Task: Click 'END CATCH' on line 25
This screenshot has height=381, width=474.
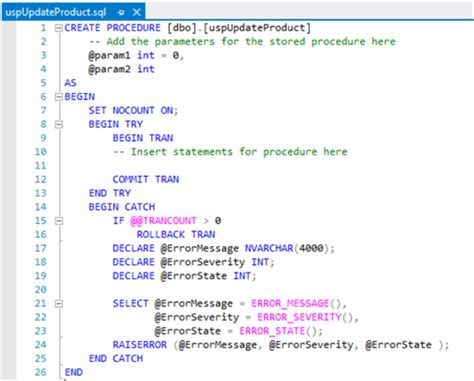Action: [x=116, y=359]
